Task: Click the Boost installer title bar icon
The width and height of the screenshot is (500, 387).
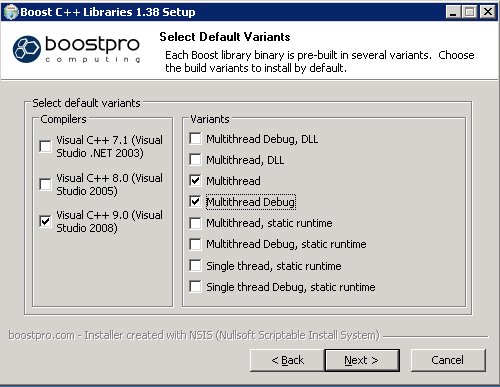Action: (x=10, y=12)
